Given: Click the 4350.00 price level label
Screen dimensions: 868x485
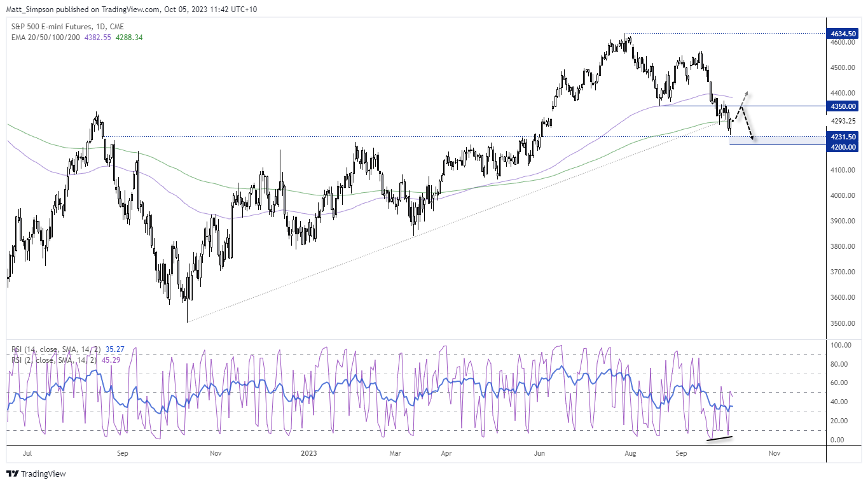Looking at the screenshot, I should coord(844,106).
